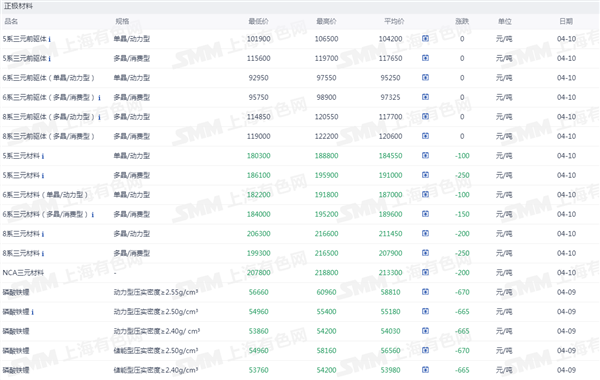Open chart icon in the 120600 average row

(425, 136)
